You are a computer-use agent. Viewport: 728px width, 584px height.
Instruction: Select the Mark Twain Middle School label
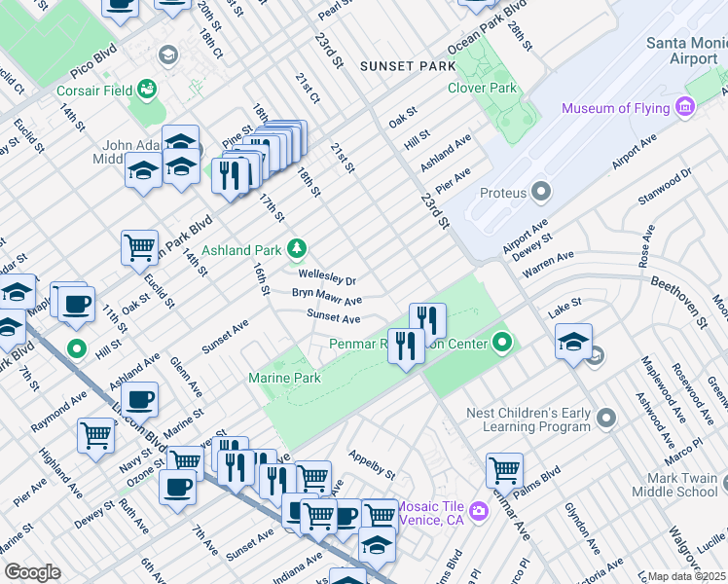click(676, 485)
